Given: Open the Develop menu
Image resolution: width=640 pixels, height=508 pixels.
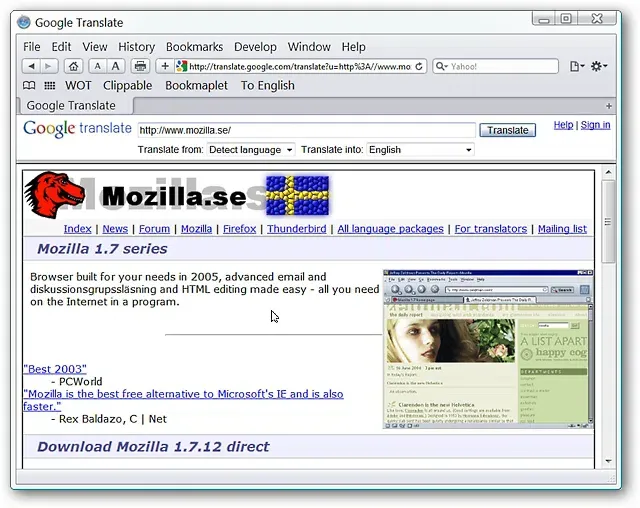Looking at the screenshot, I should pos(255,46).
